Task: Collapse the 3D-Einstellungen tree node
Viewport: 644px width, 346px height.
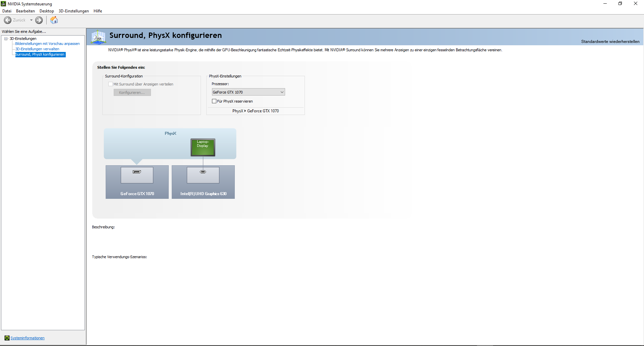Action: [x=6, y=39]
